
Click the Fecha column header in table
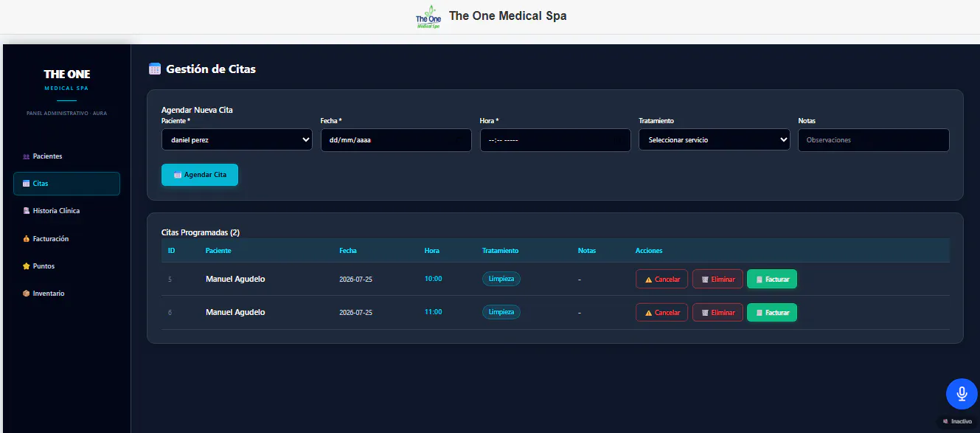click(x=348, y=251)
